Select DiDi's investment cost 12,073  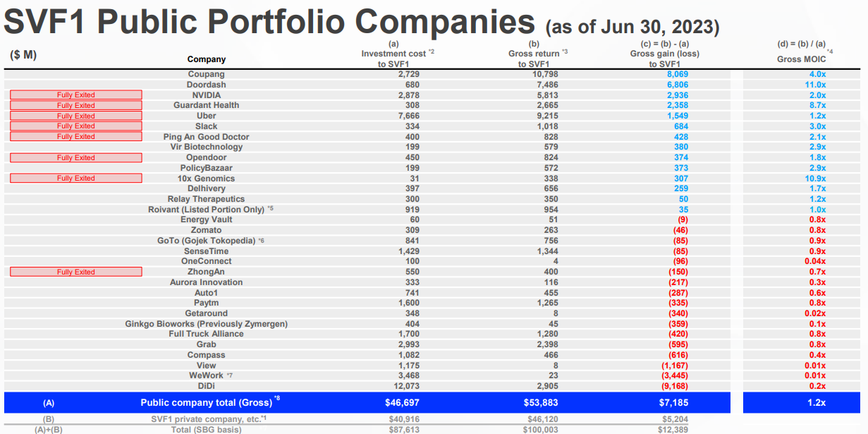405,386
